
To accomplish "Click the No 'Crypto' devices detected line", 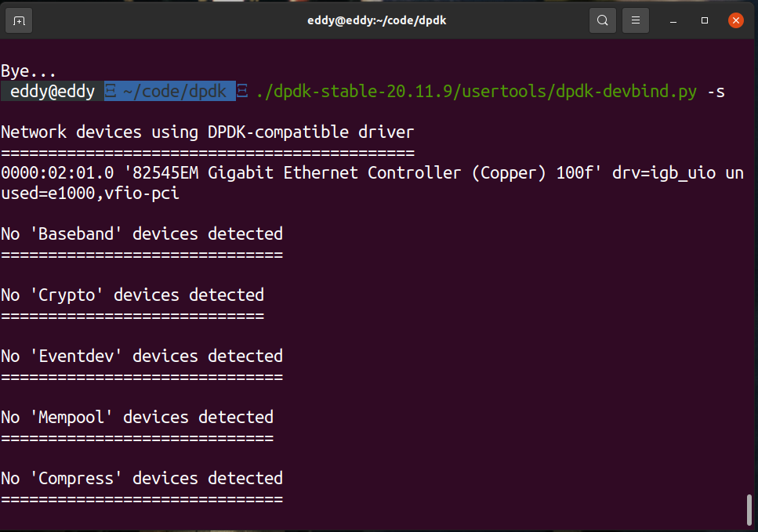I will (132, 295).
